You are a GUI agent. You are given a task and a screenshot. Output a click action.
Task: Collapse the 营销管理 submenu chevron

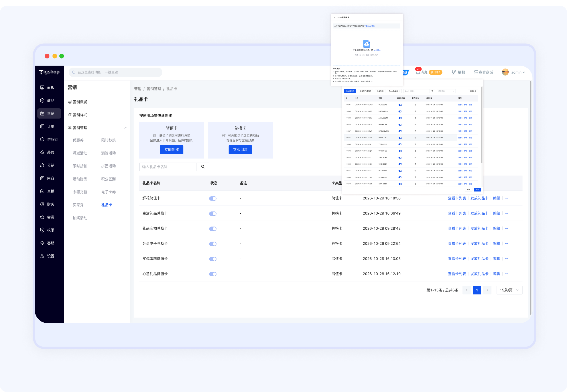point(126,128)
